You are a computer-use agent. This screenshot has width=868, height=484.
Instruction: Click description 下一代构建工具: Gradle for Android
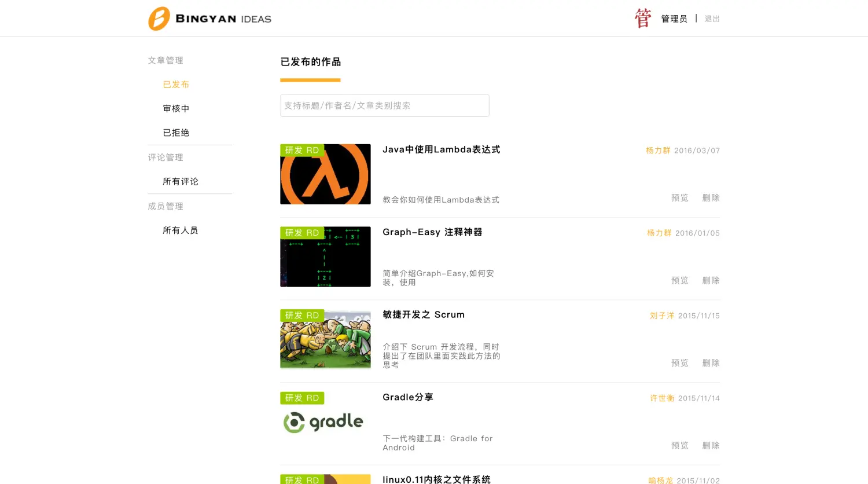437,443
